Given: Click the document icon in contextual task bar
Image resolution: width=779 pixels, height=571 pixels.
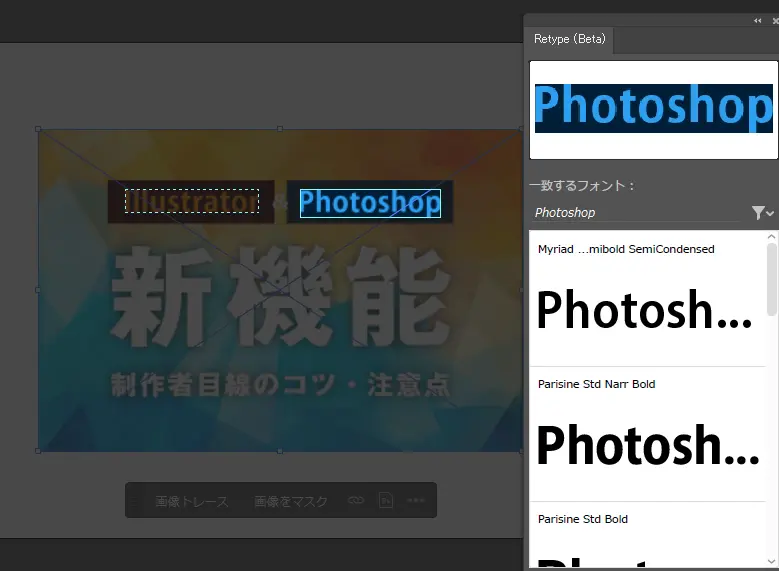Looking at the screenshot, I should (x=386, y=500).
